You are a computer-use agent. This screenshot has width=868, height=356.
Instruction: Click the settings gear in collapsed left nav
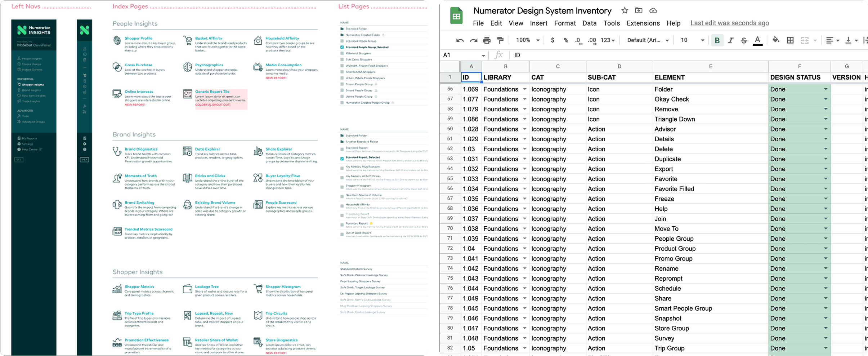click(x=85, y=144)
